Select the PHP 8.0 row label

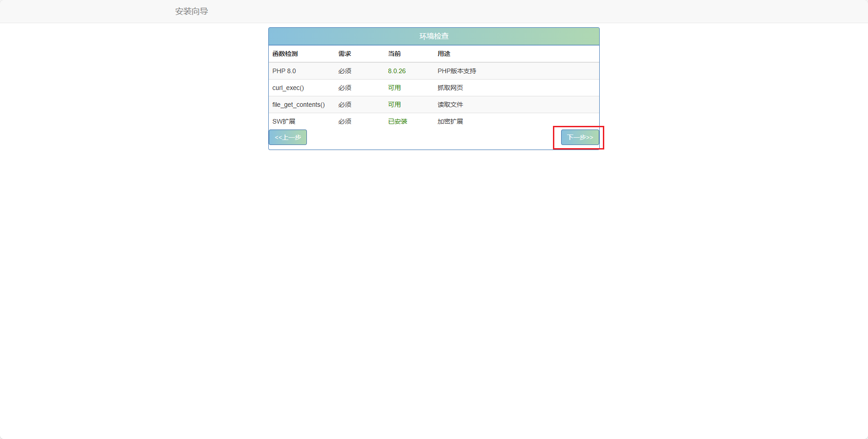click(x=284, y=71)
